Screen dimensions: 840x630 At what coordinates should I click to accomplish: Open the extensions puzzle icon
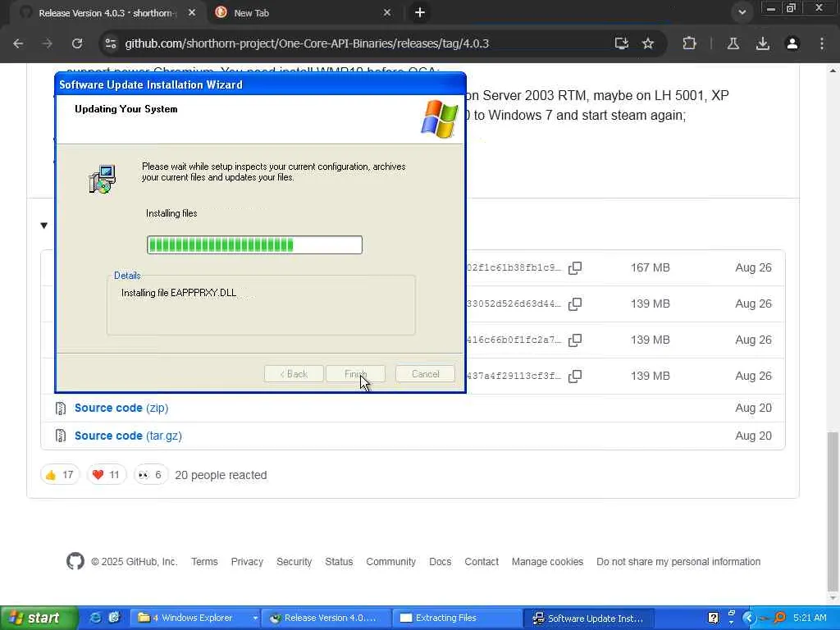[x=689, y=43]
